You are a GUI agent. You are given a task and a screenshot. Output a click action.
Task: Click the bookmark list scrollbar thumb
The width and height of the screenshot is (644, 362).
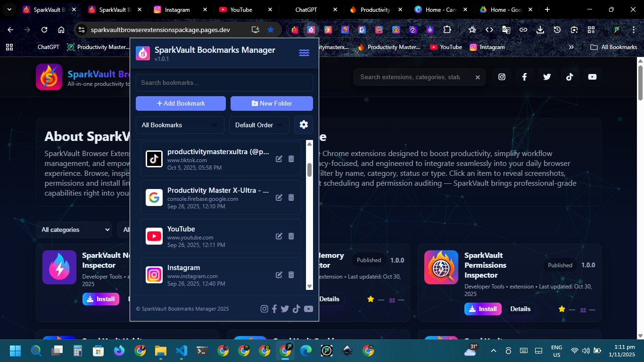309,170
